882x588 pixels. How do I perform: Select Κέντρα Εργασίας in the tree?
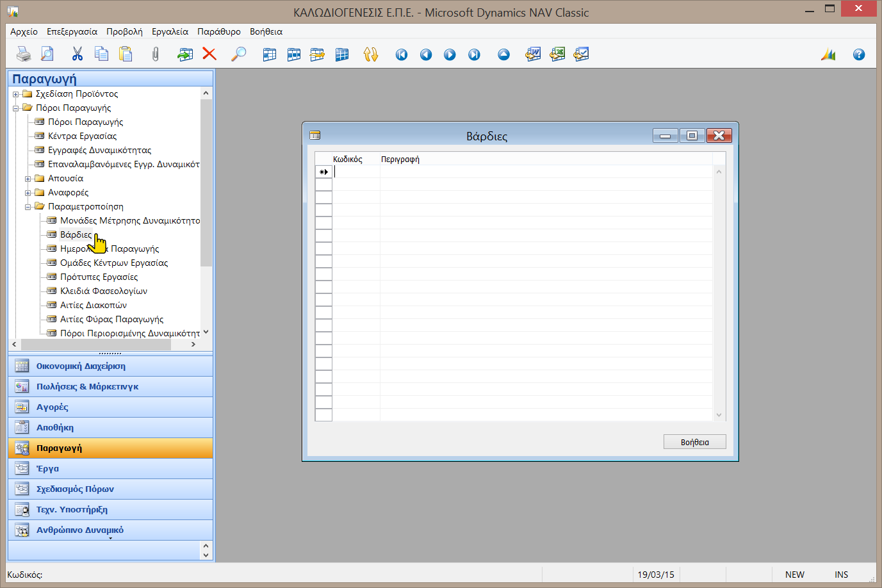[x=82, y=136]
